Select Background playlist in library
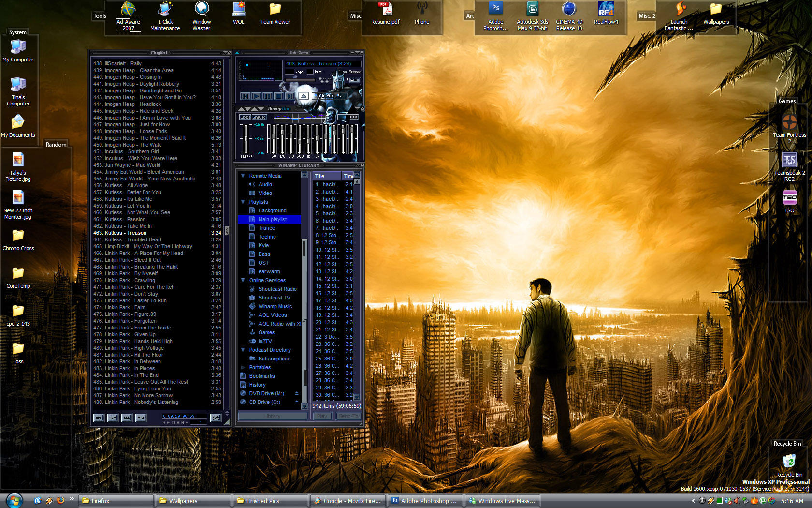 pyautogui.click(x=272, y=210)
